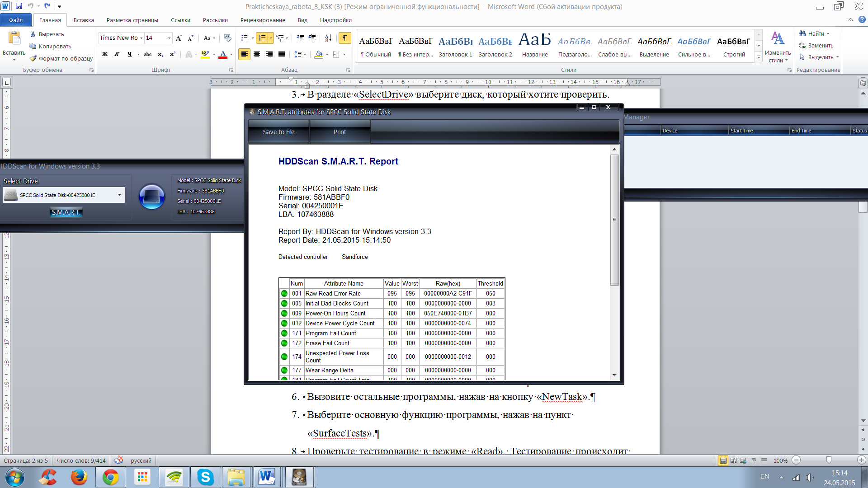
Task: Toggle italic formatting in Word ribbon
Action: tap(117, 54)
